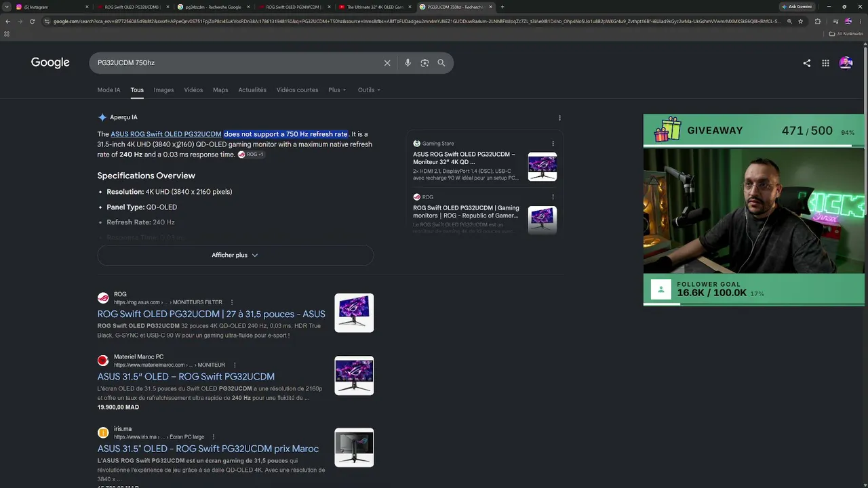The height and width of the screenshot is (488, 868).
Task: Open Chrome's three-dot menu
Action: tap(861, 21)
